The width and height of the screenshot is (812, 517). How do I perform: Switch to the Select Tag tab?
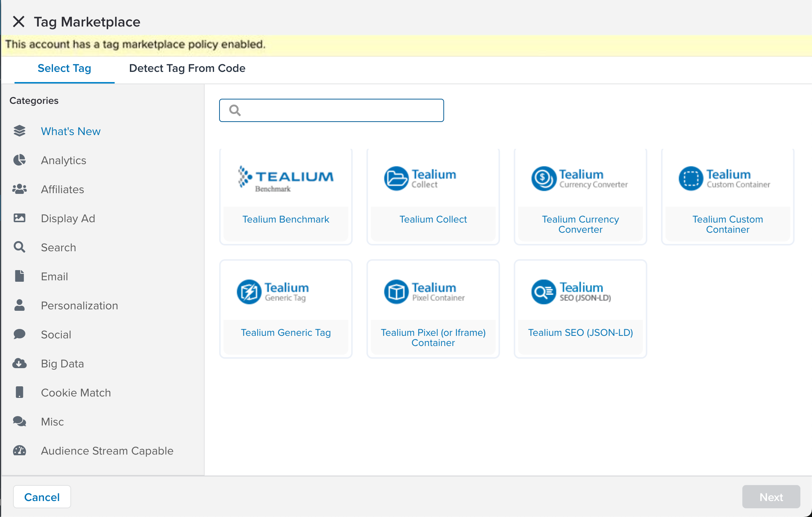coord(64,68)
